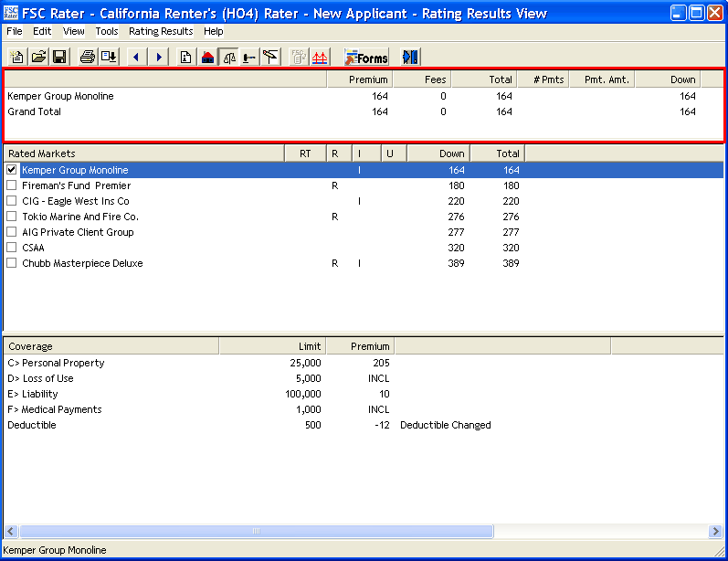The height and width of the screenshot is (561, 728).
Task: Check the CIG - Eagle West Ins Co checkbox
Action: pos(12,201)
